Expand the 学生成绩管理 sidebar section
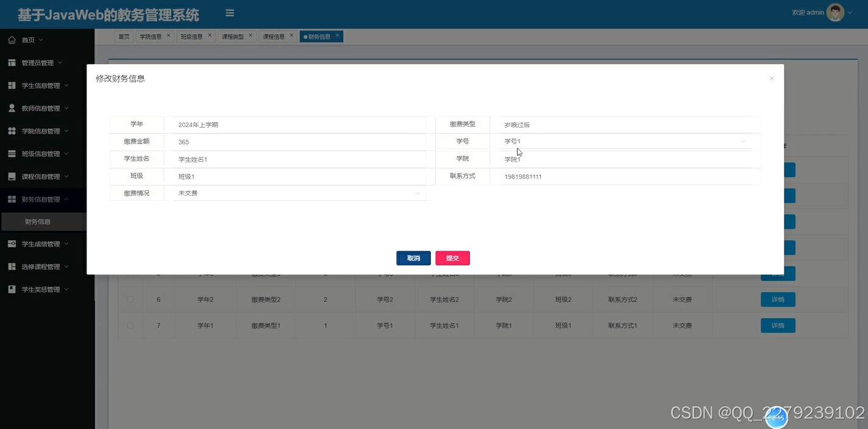 (12, 243)
